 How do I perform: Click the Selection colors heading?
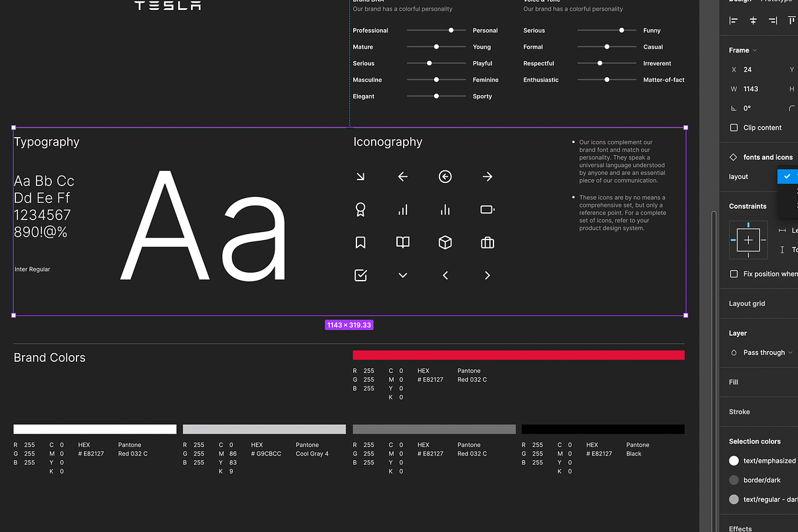click(x=755, y=442)
